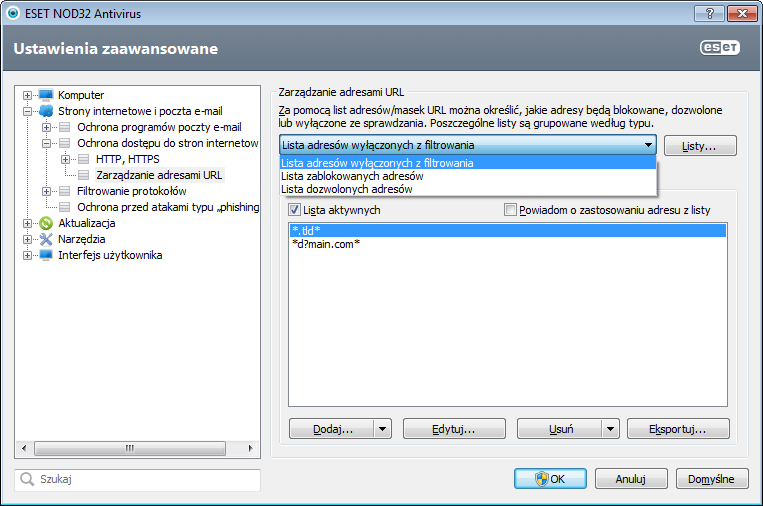Select Lista zablokowanych adresów option
Image resolution: width=763 pixels, height=506 pixels.
point(468,176)
